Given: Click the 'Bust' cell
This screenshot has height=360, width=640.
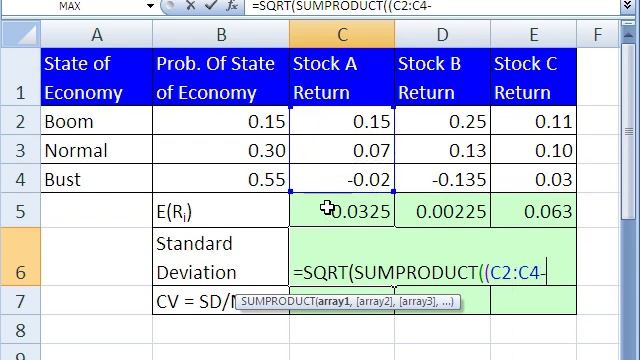Looking at the screenshot, I should (97, 179).
